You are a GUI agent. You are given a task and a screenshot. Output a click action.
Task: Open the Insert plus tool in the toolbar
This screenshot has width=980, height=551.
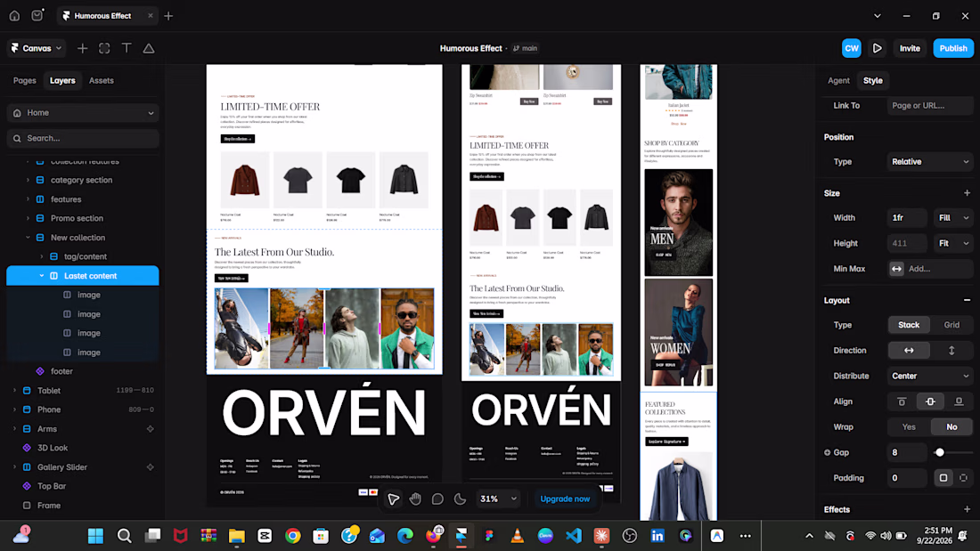coord(83,48)
